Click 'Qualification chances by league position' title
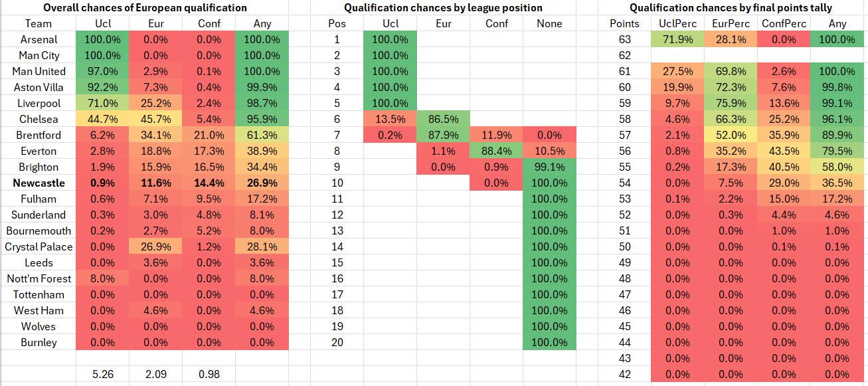 click(443, 8)
